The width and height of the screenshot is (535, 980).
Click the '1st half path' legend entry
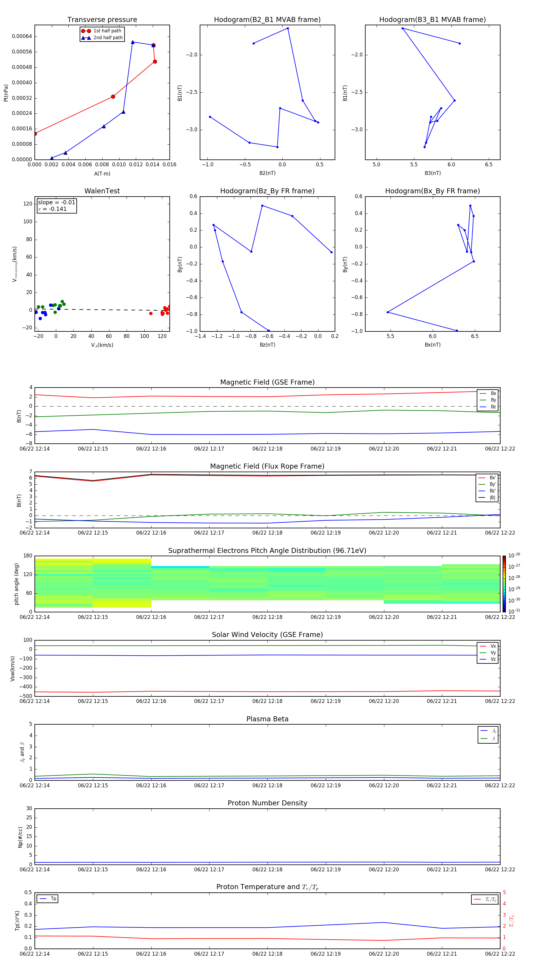(102, 31)
